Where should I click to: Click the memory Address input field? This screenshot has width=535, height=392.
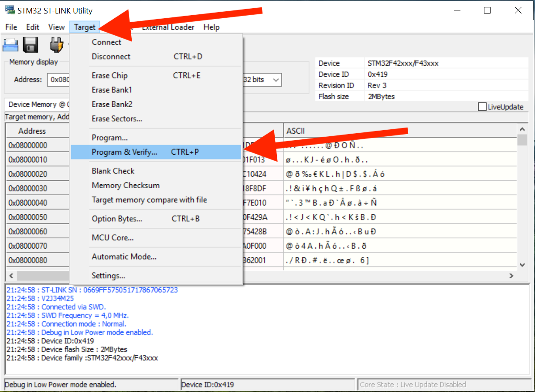[x=58, y=80]
